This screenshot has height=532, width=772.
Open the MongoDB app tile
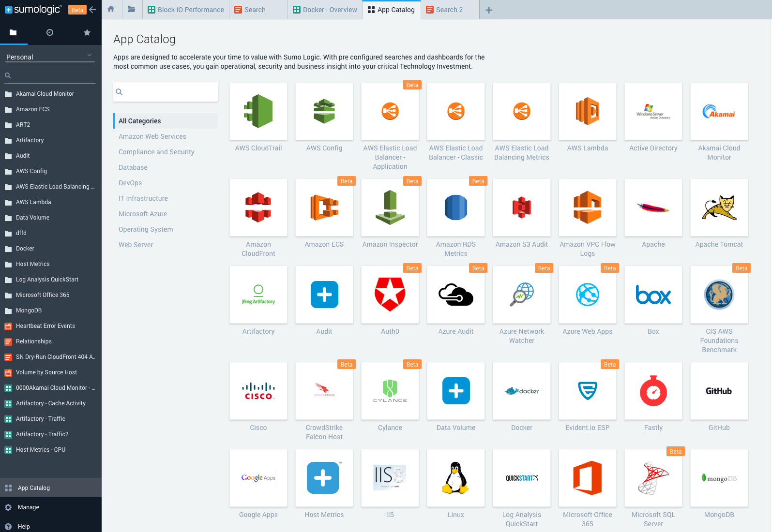point(719,478)
